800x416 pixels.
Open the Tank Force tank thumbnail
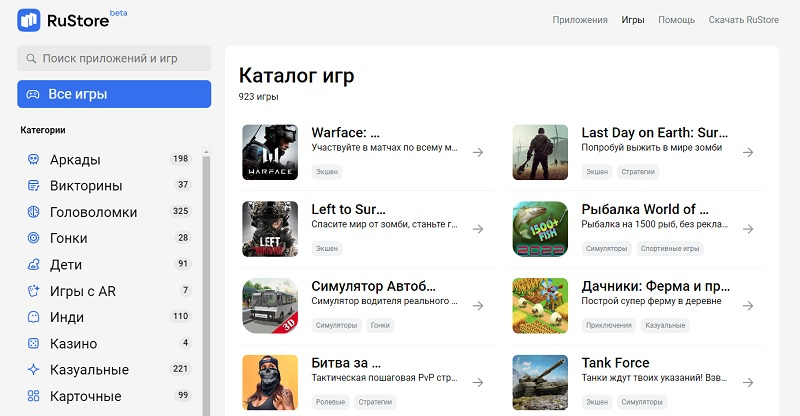[540, 382]
